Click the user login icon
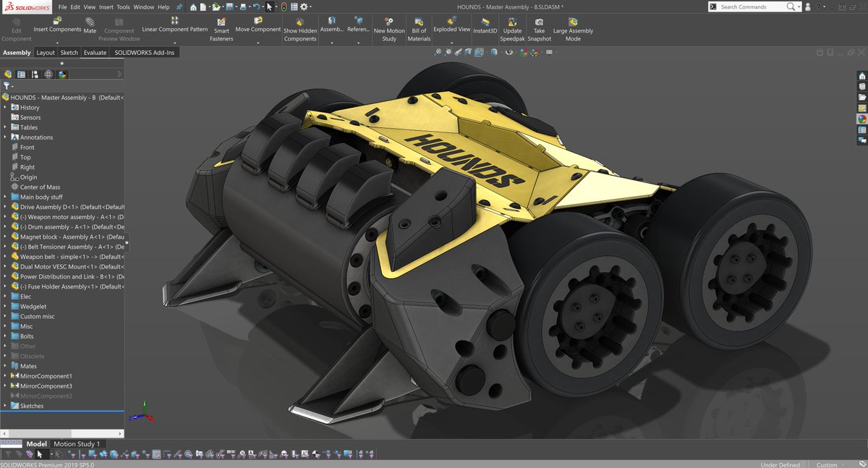This screenshot has width=868, height=468. pyautogui.click(x=808, y=7)
